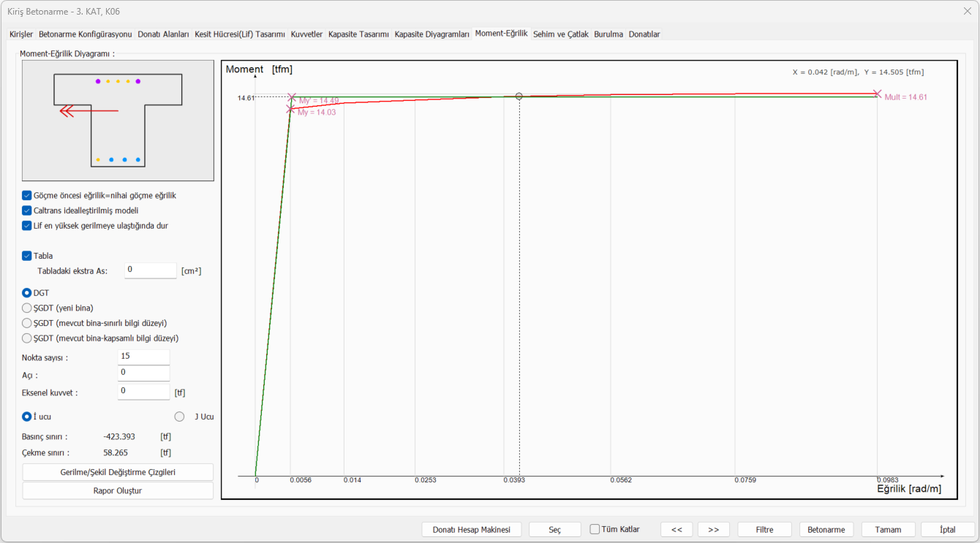This screenshot has width=980, height=543.
Task: Open Donatı Hesap Makinesi
Action: [472, 530]
